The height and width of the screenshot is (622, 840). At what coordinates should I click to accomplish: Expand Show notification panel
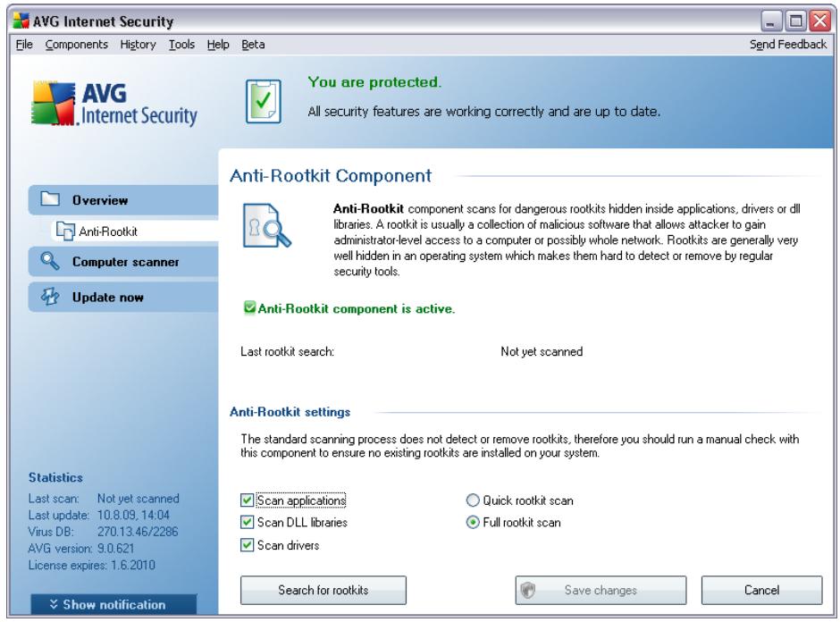(113, 604)
